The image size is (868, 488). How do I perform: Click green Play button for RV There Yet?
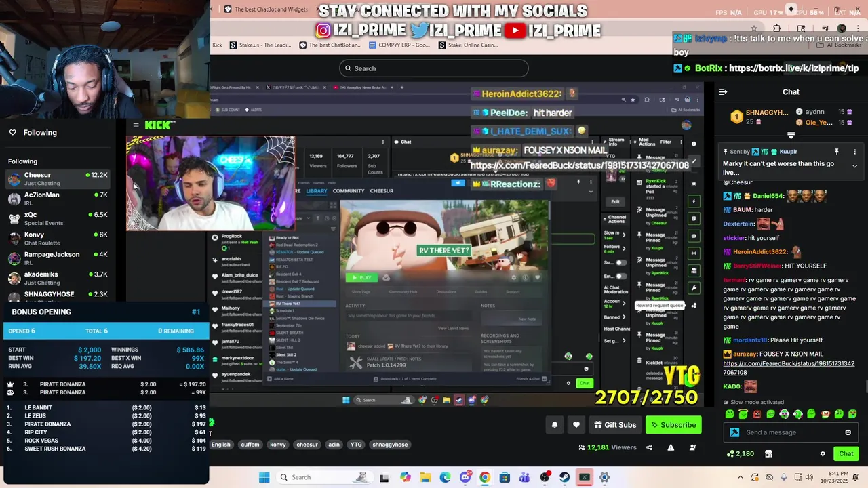pos(361,277)
